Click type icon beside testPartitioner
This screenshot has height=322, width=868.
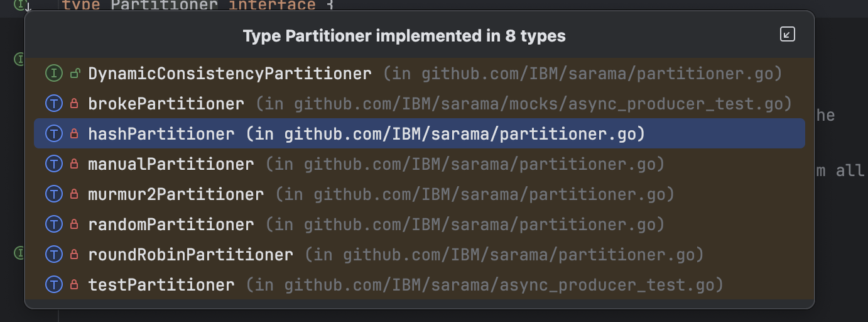[x=54, y=285]
